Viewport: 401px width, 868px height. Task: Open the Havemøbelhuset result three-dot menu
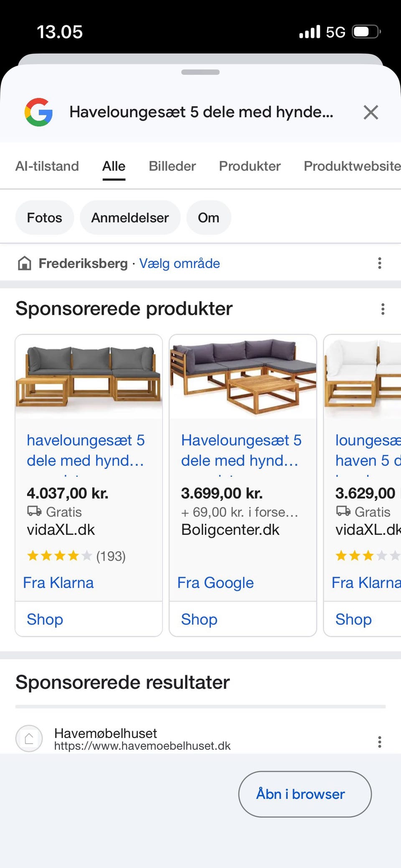click(379, 741)
